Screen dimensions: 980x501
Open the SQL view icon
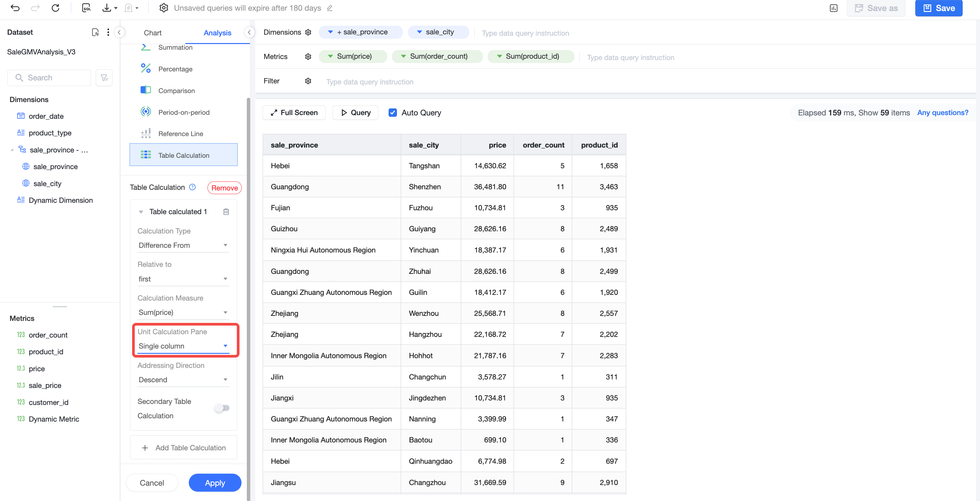click(86, 8)
